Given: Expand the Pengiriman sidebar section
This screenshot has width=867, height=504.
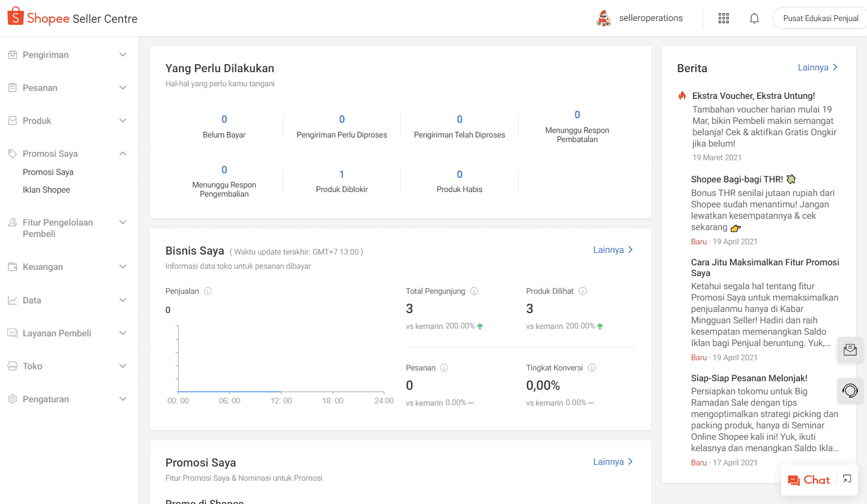Looking at the screenshot, I should [x=68, y=55].
